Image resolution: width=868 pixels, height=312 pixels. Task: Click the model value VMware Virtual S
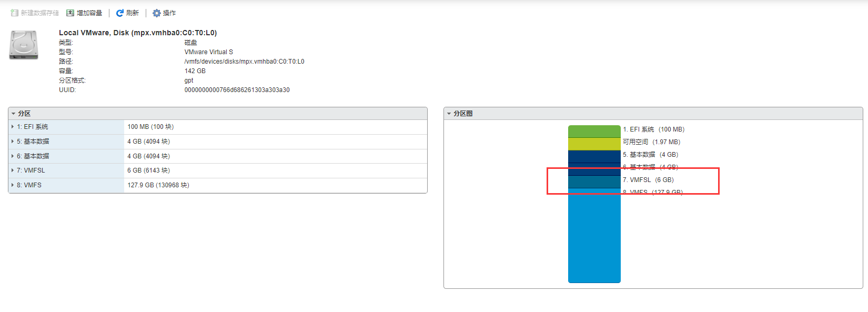pos(208,52)
